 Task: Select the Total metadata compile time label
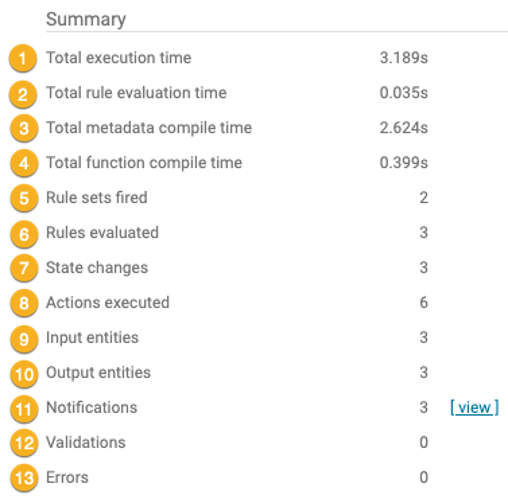click(x=149, y=128)
